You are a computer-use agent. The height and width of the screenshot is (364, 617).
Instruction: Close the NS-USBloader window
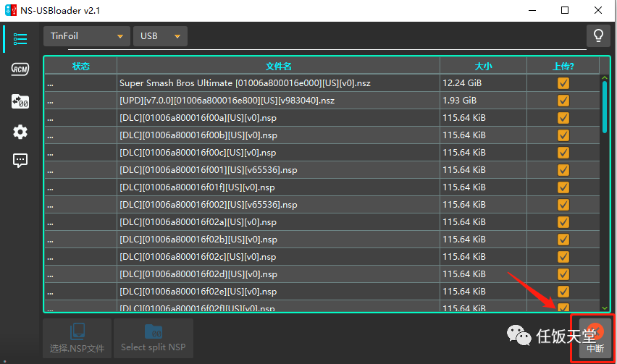(597, 11)
